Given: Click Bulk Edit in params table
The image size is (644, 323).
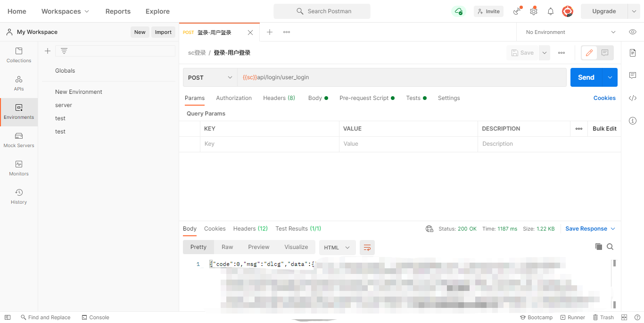Looking at the screenshot, I should [x=604, y=129].
